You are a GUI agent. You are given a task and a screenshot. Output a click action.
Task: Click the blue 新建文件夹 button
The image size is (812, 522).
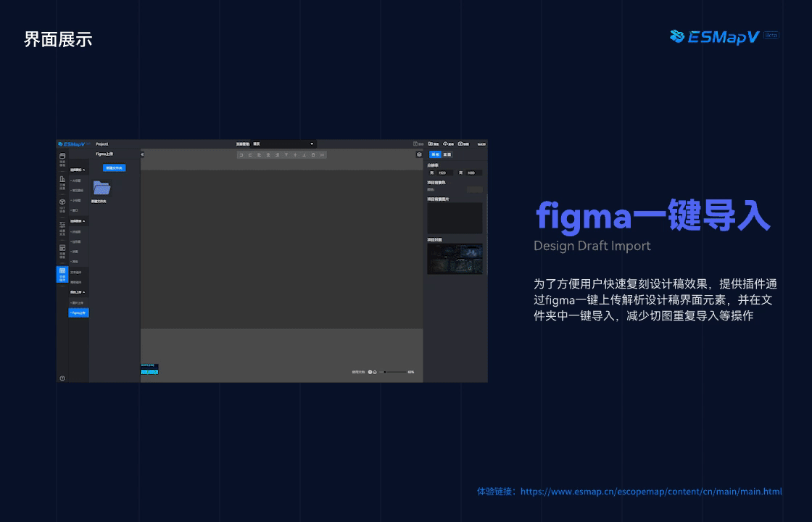click(114, 167)
